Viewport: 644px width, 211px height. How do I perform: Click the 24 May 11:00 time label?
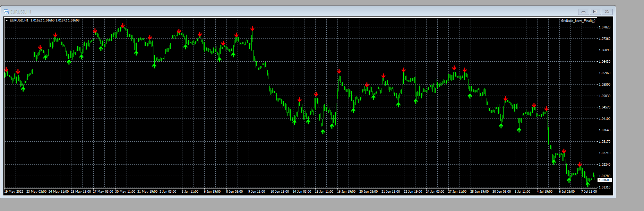click(59, 192)
